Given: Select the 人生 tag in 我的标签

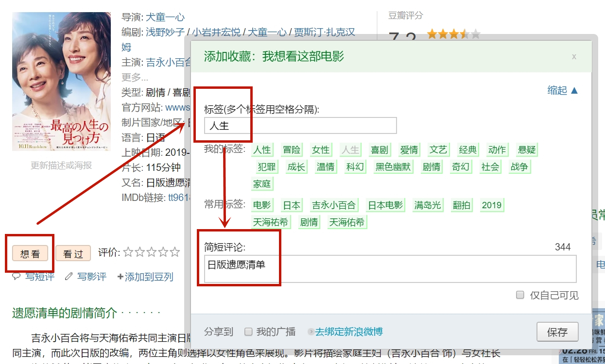Looking at the screenshot, I should point(350,149).
